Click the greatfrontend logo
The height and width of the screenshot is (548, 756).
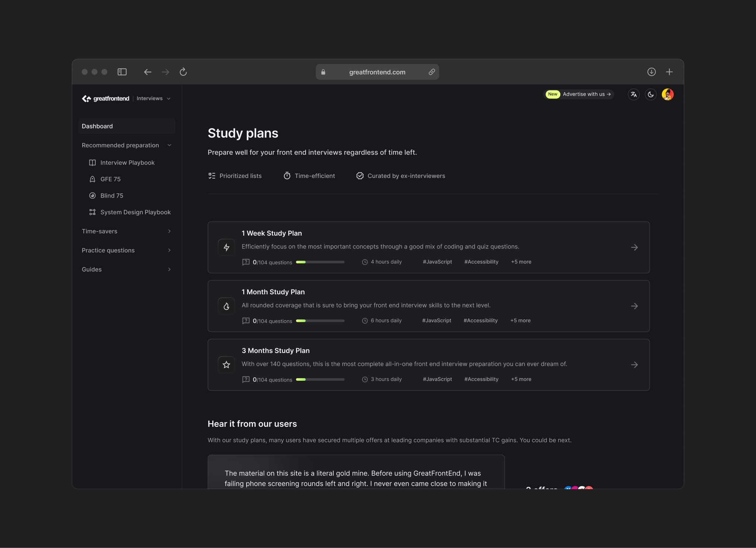pos(106,99)
